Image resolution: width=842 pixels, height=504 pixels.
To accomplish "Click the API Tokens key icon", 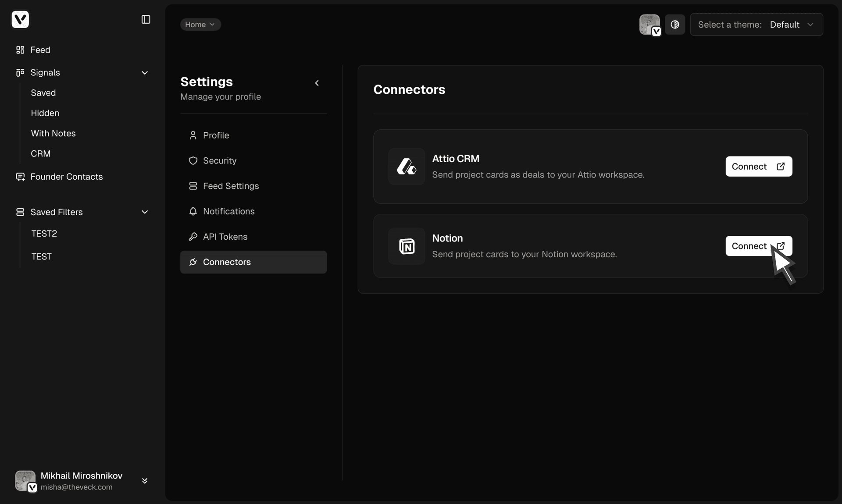I will [x=193, y=237].
